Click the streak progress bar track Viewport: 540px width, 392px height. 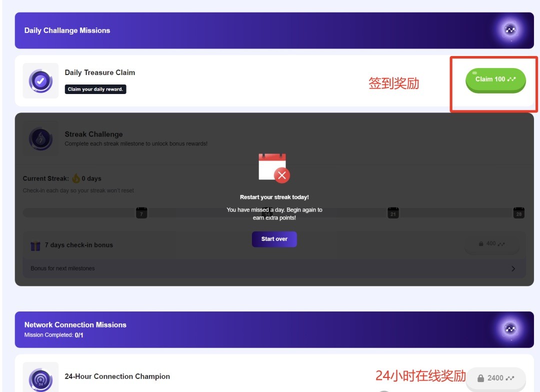(80, 213)
